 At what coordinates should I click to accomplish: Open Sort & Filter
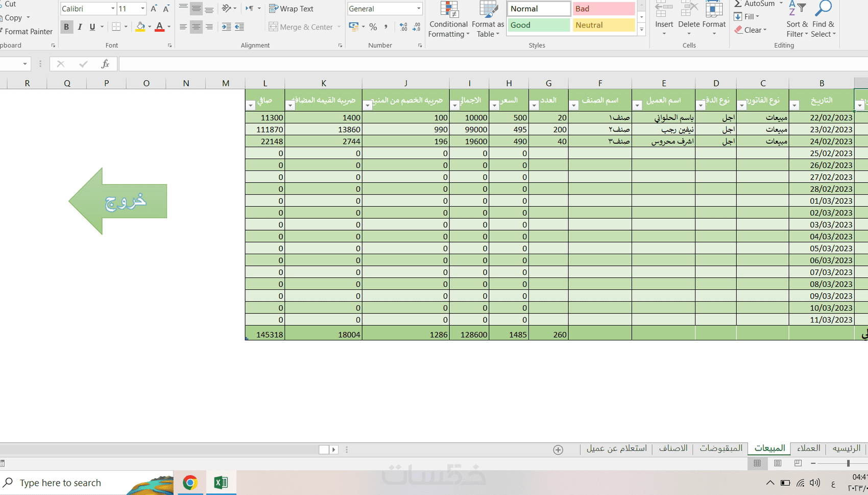click(797, 19)
